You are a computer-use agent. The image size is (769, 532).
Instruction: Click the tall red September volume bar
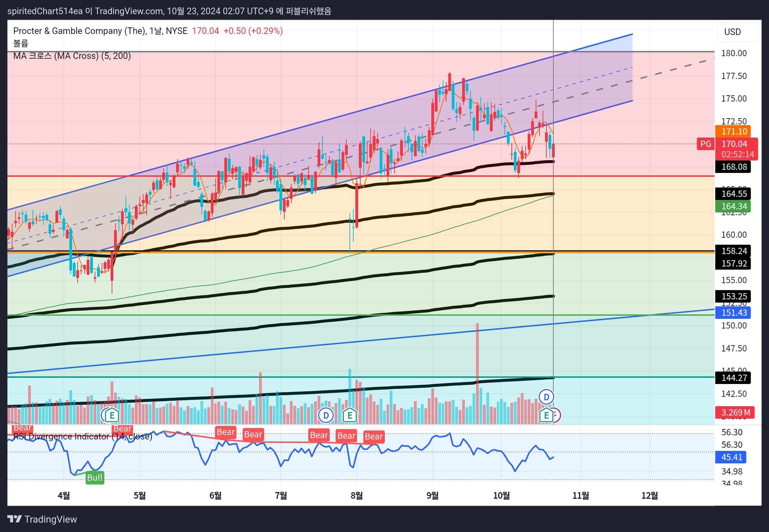[x=477, y=374]
